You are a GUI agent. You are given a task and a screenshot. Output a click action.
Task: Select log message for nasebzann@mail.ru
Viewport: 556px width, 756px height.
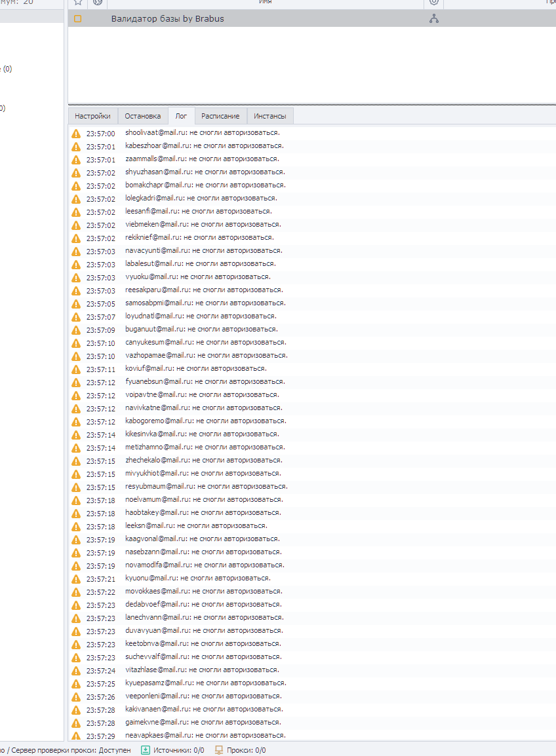(x=203, y=552)
